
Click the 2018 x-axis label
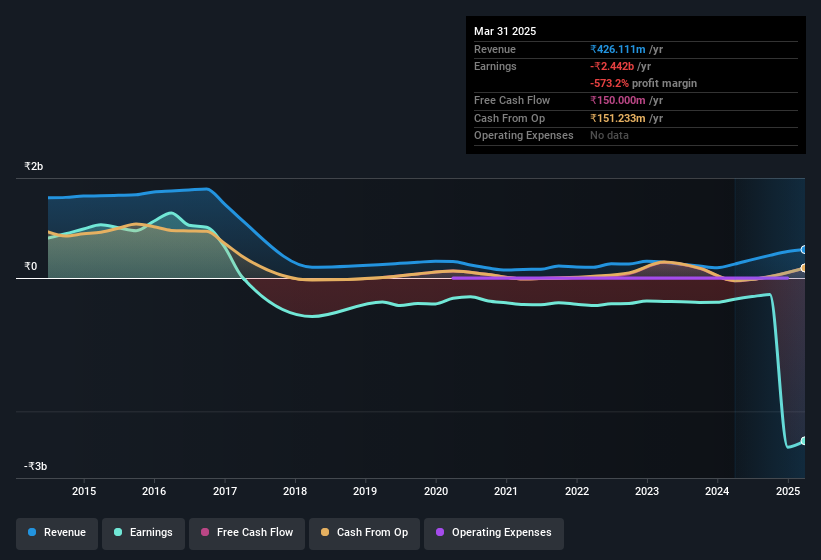[x=295, y=491]
